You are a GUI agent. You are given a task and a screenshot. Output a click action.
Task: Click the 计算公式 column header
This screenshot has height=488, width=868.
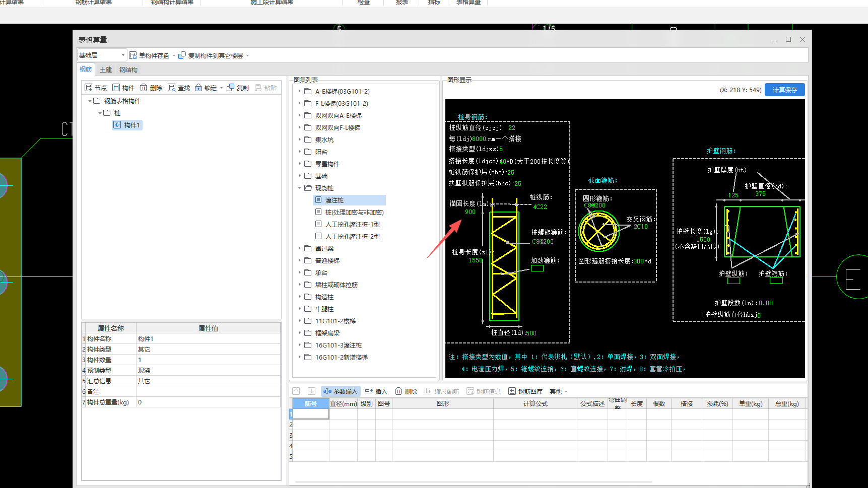click(535, 403)
